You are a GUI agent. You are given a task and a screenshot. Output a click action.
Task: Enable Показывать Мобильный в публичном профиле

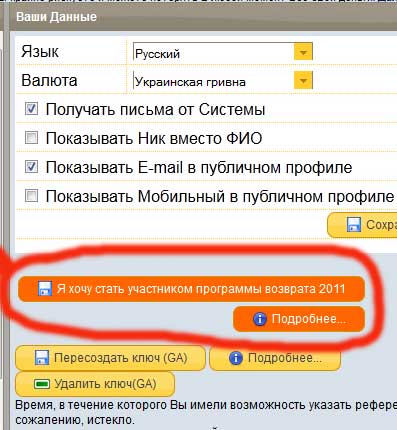point(32,195)
